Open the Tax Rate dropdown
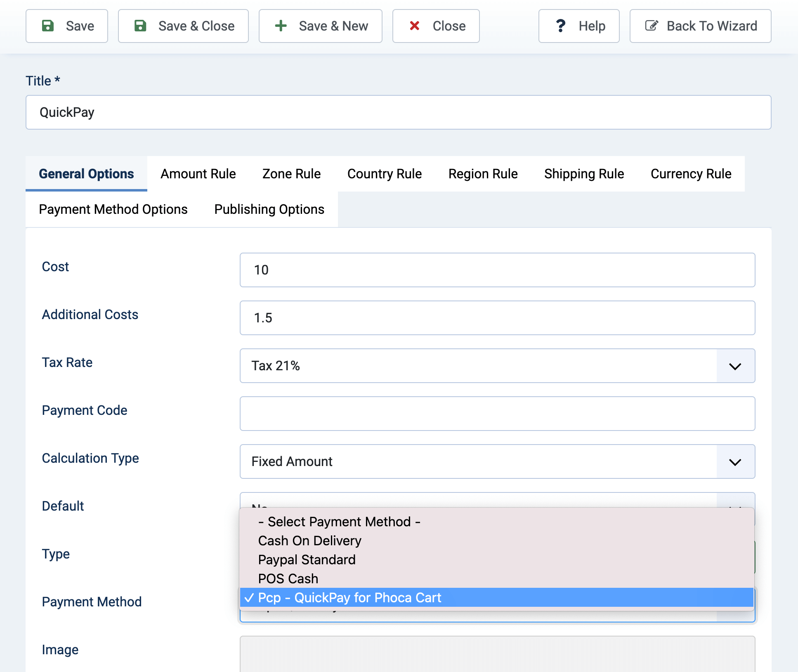 [x=734, y=366]
